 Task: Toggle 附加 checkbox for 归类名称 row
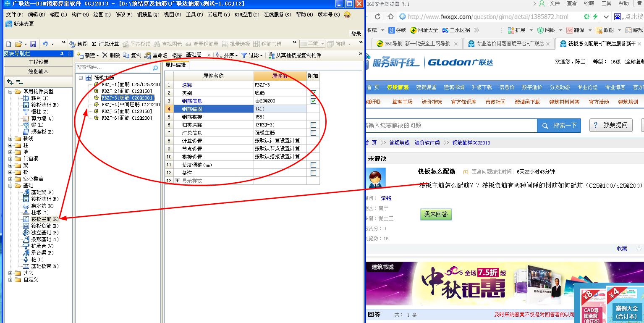[313, 125]
